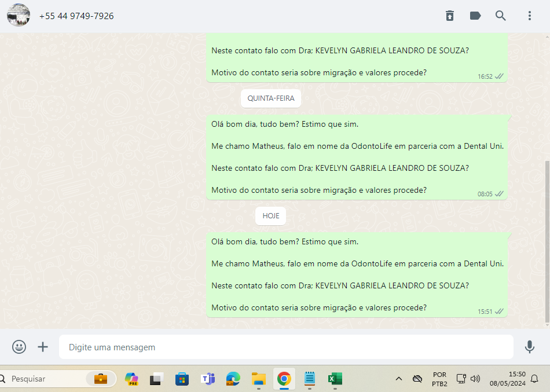Click the label tag icon
The height and width of the screenshot is (392, 550).
[475, 16]
